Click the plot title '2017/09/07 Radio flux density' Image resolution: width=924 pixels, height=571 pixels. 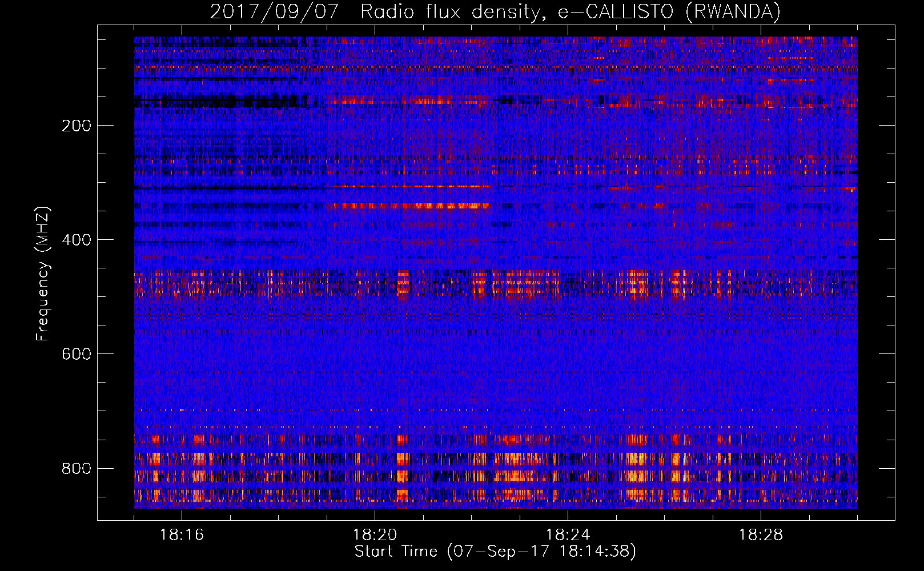(495, 11)
